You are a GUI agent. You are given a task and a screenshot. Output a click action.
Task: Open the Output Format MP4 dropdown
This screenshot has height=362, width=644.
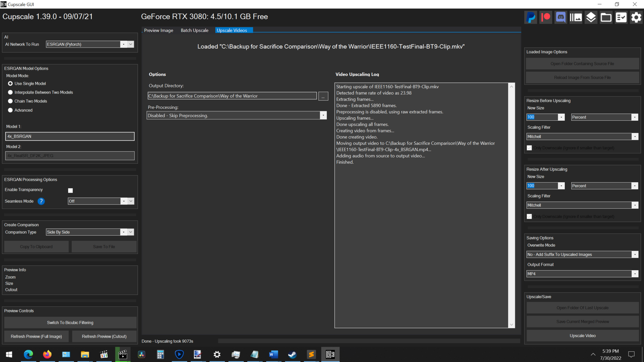(582, 274)
